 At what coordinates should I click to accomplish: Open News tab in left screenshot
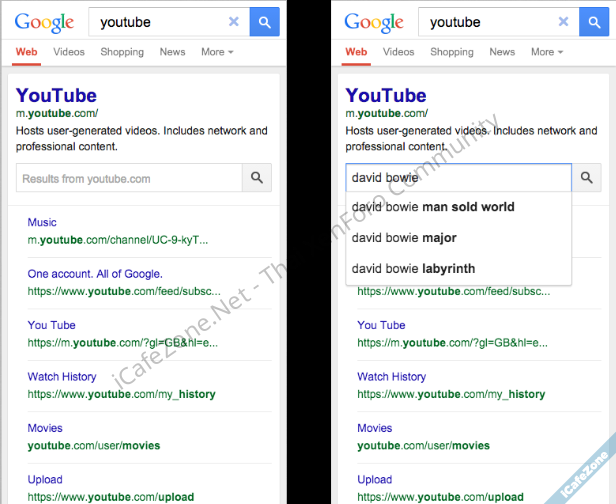point(172,52)
